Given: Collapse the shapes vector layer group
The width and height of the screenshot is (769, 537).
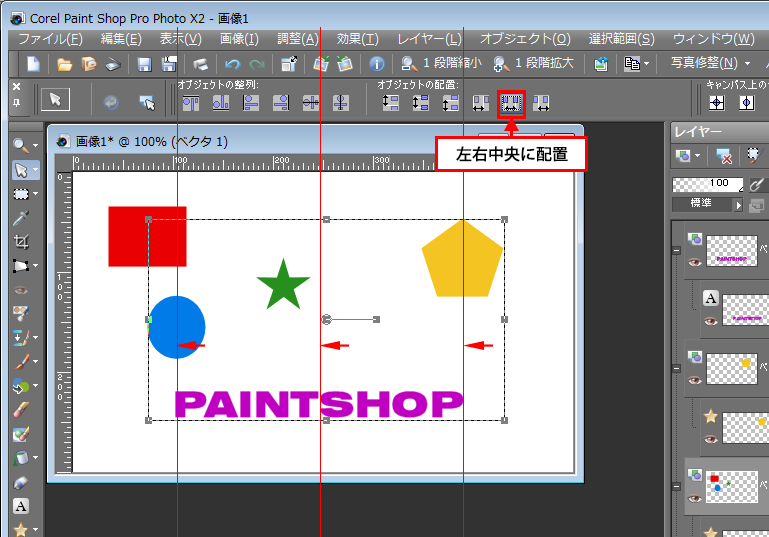Looking at the screenshot, I should coord(677,486).
